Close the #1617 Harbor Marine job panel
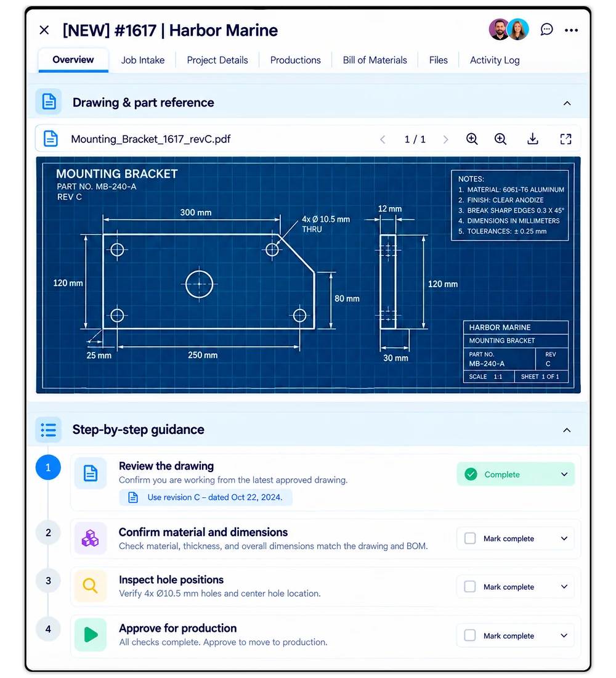Screen dimensions: 616x678 click(x=44, y=30)
